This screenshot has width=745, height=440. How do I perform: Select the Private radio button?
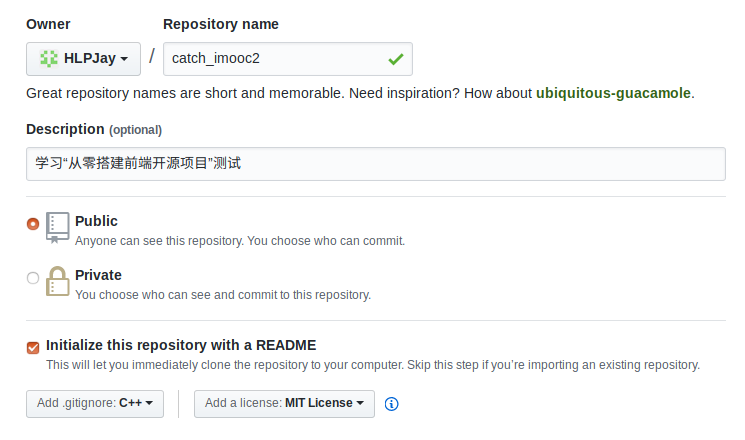point(33,278)
